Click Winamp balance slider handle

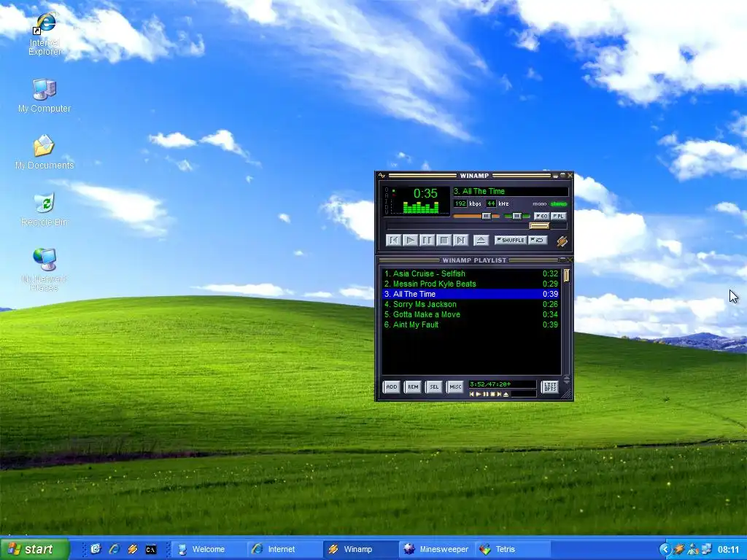click(517, 216)
